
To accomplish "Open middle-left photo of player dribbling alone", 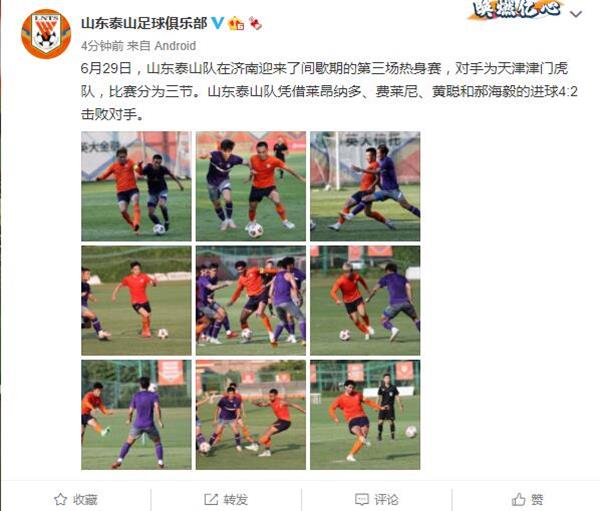I will [x=136, y=300].
